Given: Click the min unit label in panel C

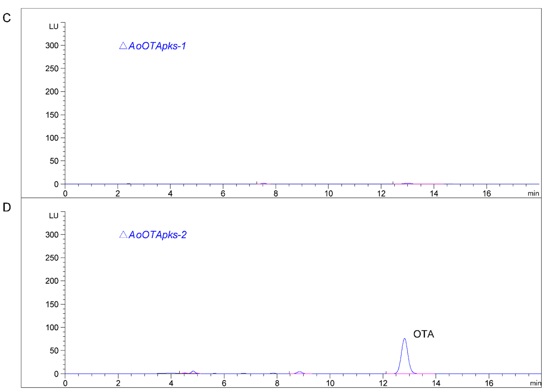Looking at the screenshot, I should (533, 194).
